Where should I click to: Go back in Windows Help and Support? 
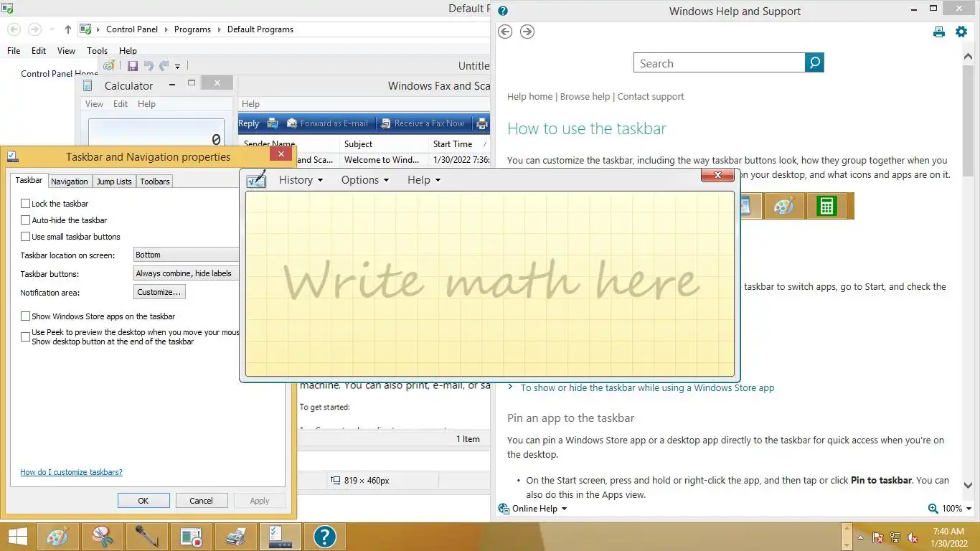504,32
